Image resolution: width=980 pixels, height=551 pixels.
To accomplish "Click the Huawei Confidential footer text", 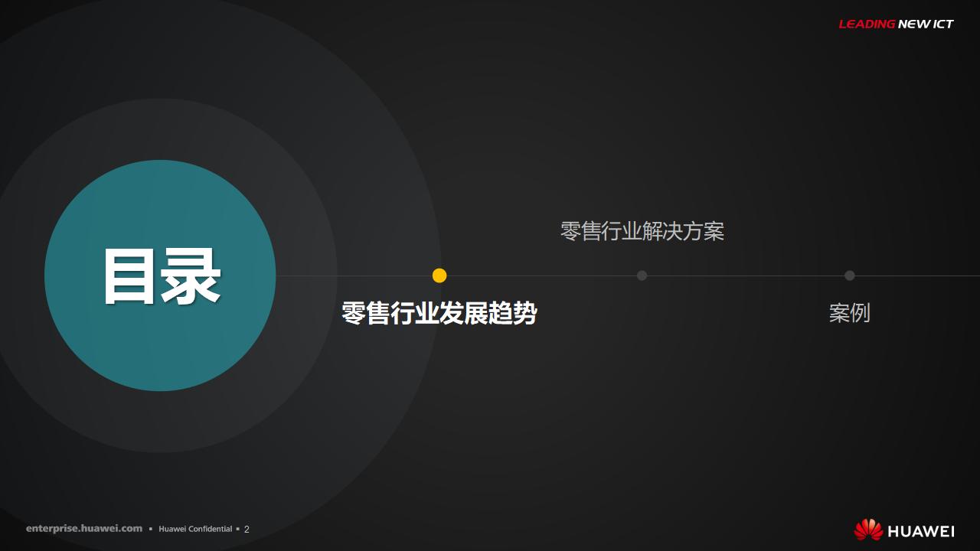I will click(x=195, y=529).
